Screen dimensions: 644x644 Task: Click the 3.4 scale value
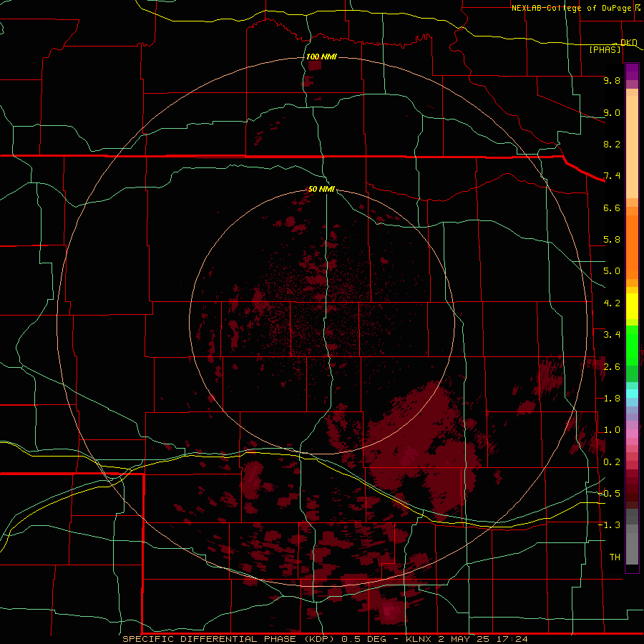(x=612, y=335)
